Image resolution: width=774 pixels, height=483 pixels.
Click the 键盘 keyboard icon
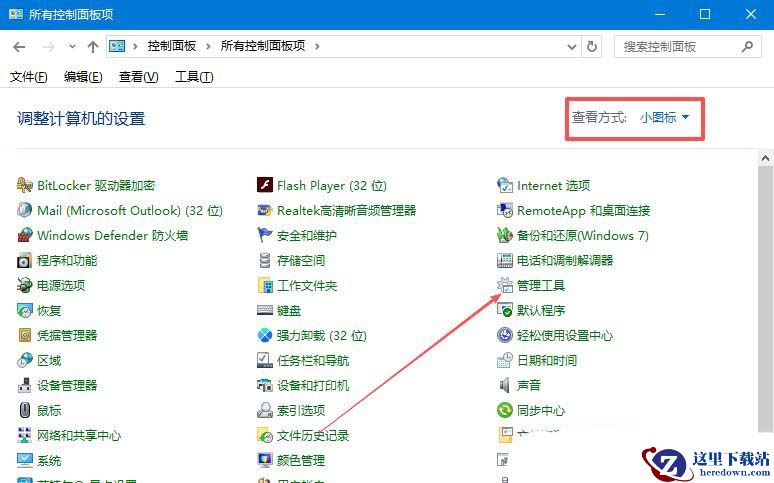click(x=265, y=310)
